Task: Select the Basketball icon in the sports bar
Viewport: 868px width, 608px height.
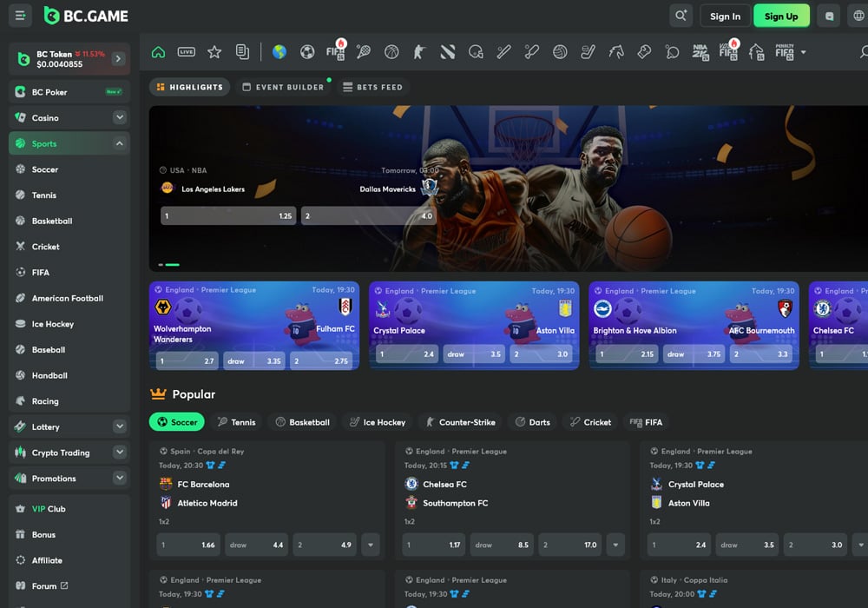Action: [391, 52]
